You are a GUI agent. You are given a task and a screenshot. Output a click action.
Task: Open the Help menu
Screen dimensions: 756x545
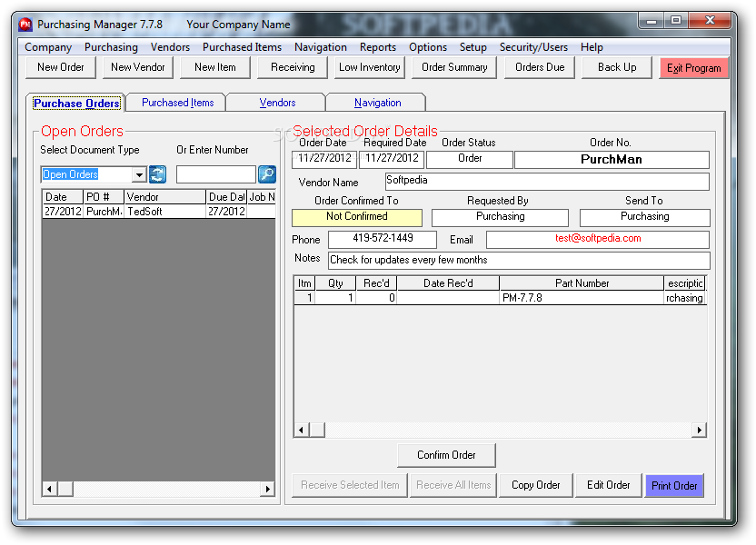(x=592, y=47)
